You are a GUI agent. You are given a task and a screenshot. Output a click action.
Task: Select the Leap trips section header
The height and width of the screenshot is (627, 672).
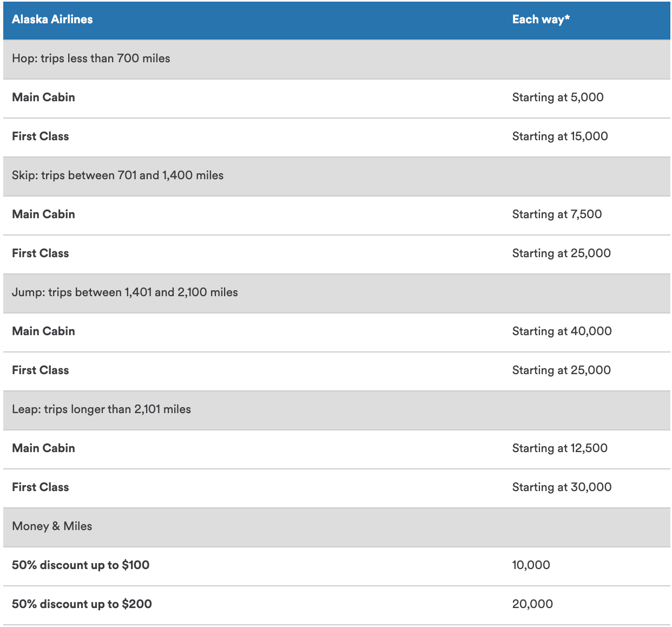click(x=101, y=409)
